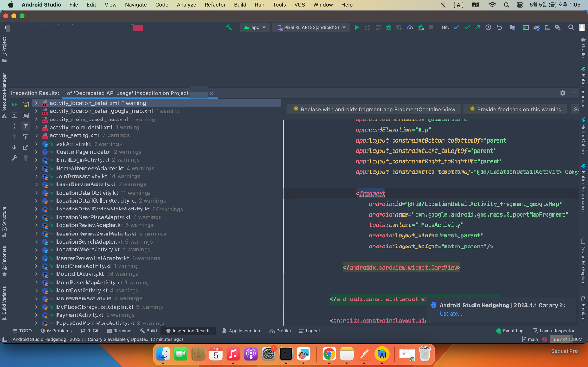588x367 pixels.
Task: Open Inspection Results gear options
Action: click(562, 93)
